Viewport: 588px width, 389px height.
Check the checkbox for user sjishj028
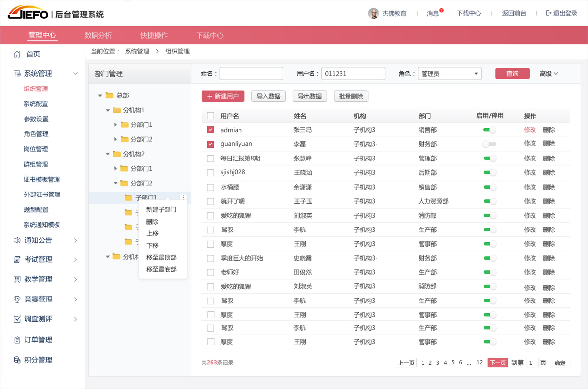[210, 172]
